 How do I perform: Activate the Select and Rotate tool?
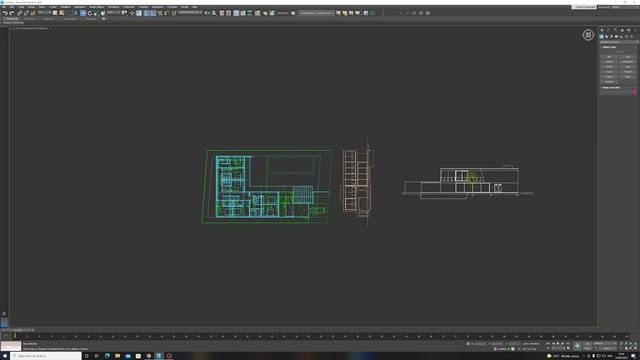90,13
